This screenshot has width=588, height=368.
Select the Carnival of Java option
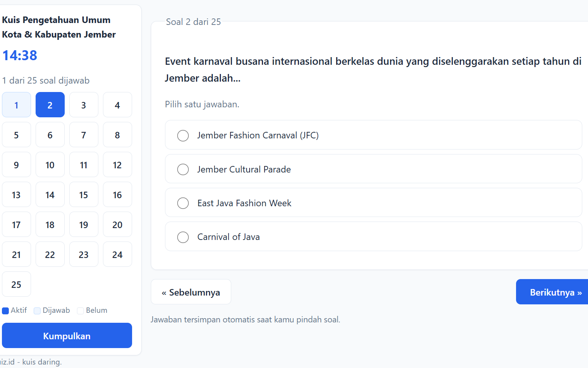(373, 237)
